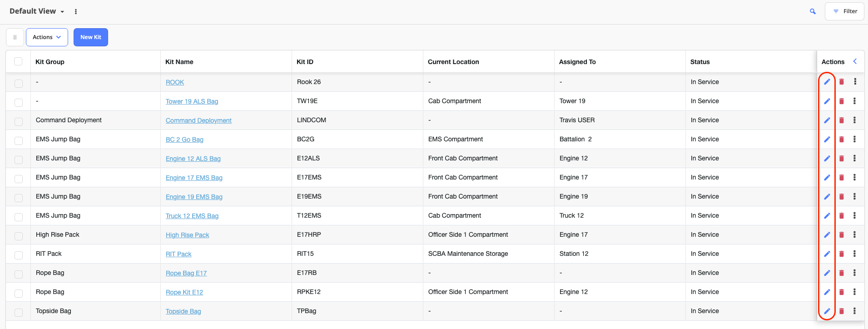
Task: Open more options for ROOK kit
Action: tap(855, 82)
